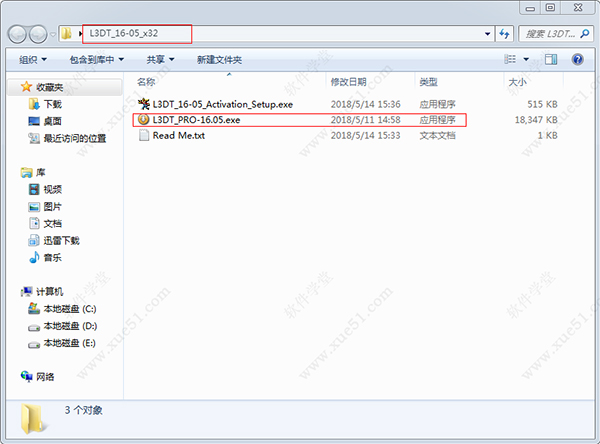Click the L3DT_16-05_Activation_Setup.exe file name
Screen dimensions: 600x444
[x=223, y=104]
